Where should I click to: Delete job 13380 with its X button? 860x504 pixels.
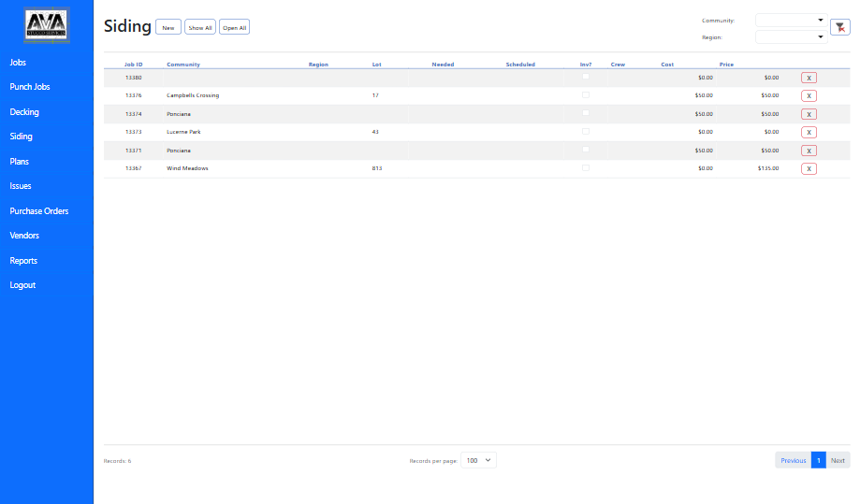(809, 78)
